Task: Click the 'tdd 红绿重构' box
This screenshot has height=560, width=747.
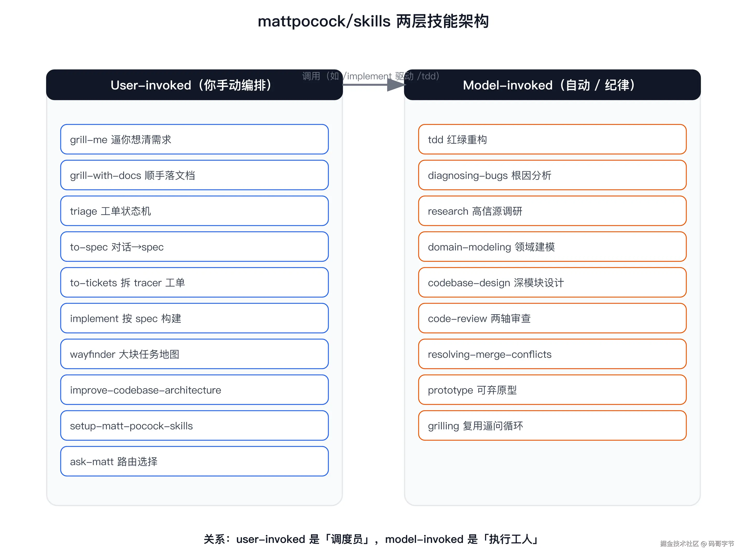Action: pos(552,139)
